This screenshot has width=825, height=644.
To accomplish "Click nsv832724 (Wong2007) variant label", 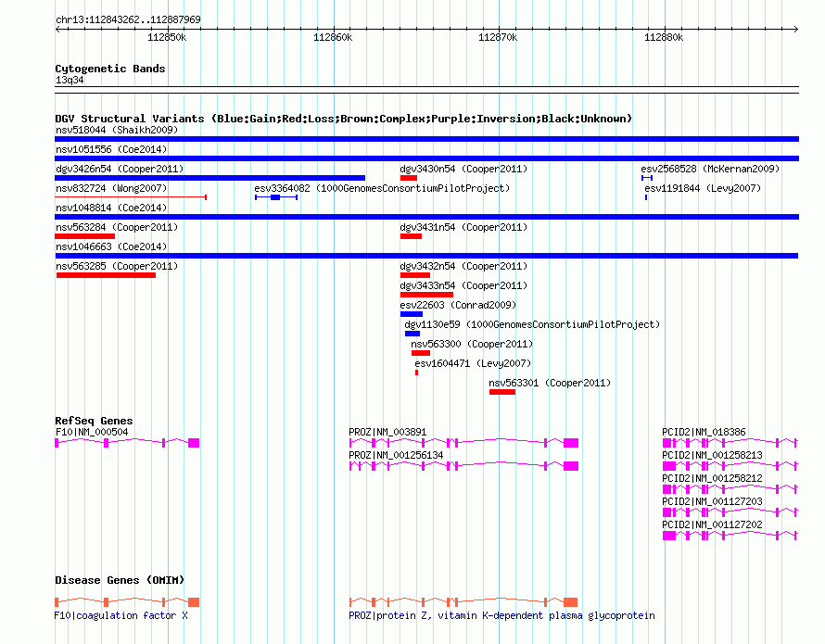I will click(x=111, y=188).
